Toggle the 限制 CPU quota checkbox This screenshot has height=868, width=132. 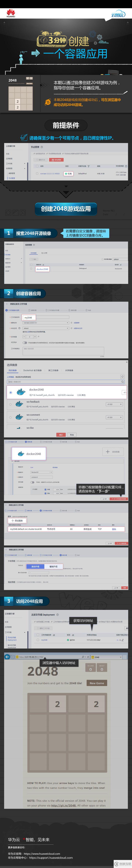pos(45,493)
